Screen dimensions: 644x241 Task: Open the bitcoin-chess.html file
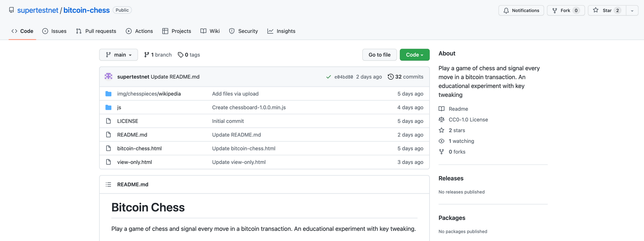click(x=139, y=148)
